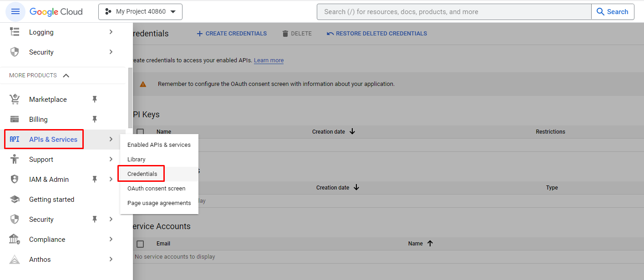Click the DELETE button
Viewport: 644px width, 280px height.
coord(297,34)
